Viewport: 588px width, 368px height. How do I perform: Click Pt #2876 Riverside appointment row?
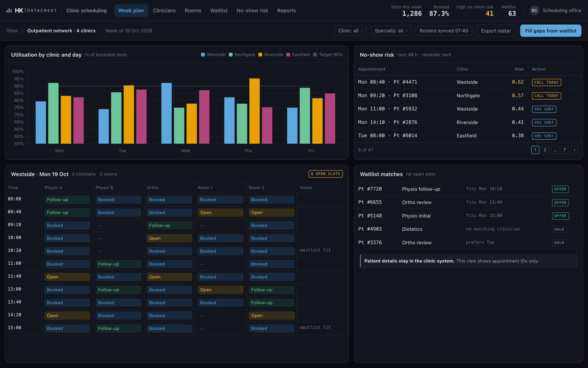[x=468, y=122]
